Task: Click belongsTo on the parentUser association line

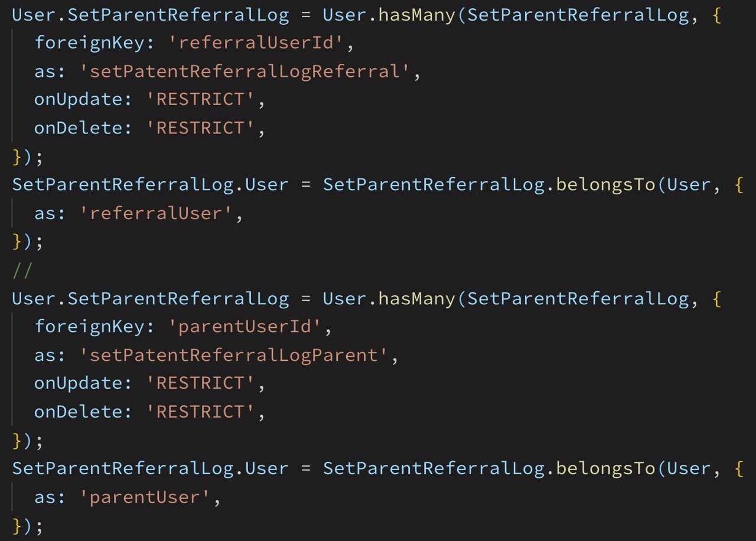Action: coord(607,468)
